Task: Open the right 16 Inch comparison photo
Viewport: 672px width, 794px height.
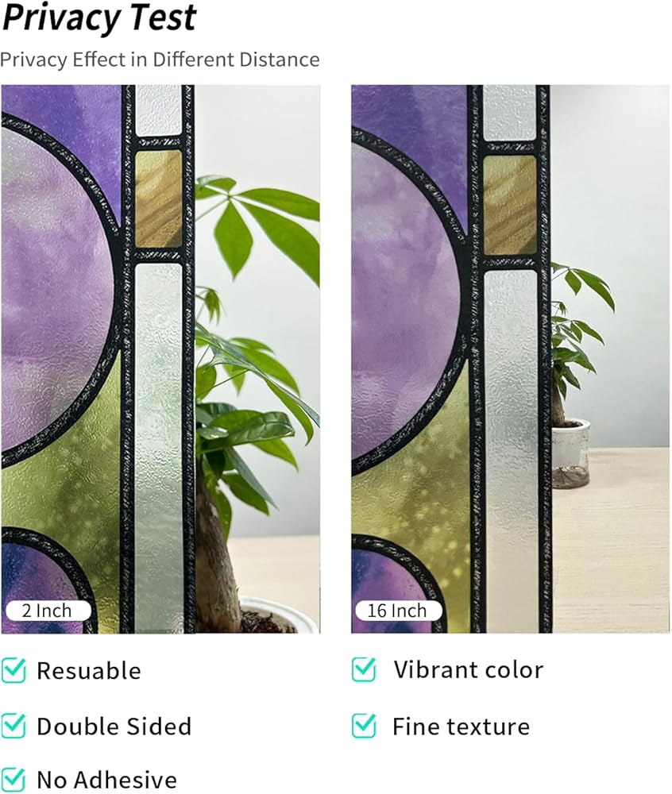Action: click(511, 359)
